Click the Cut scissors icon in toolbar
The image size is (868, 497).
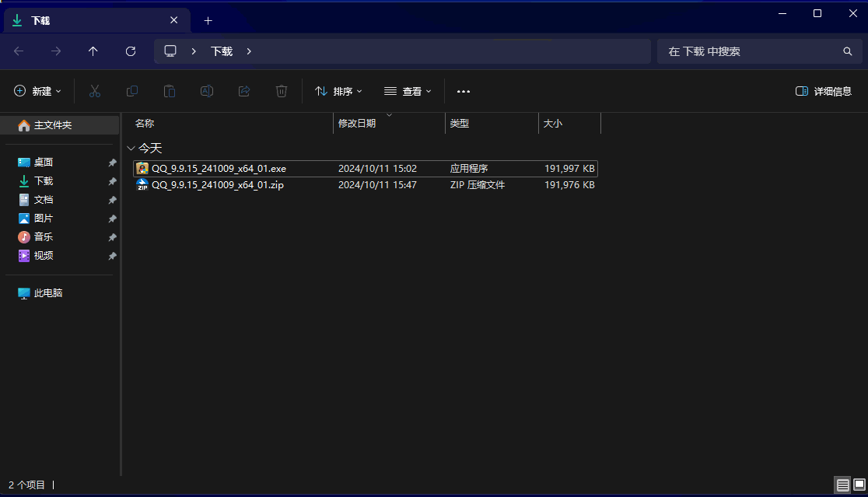95,91
